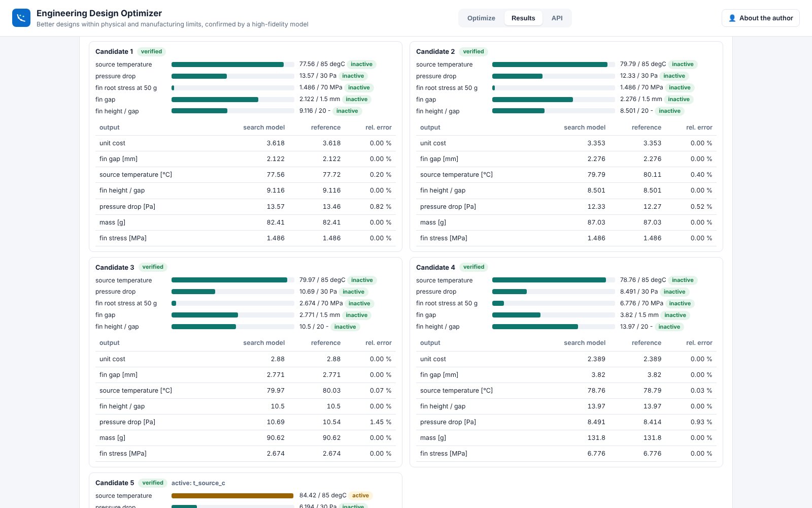Click the inactive badge for Candidate 3 fin root stress

(359, 304)
